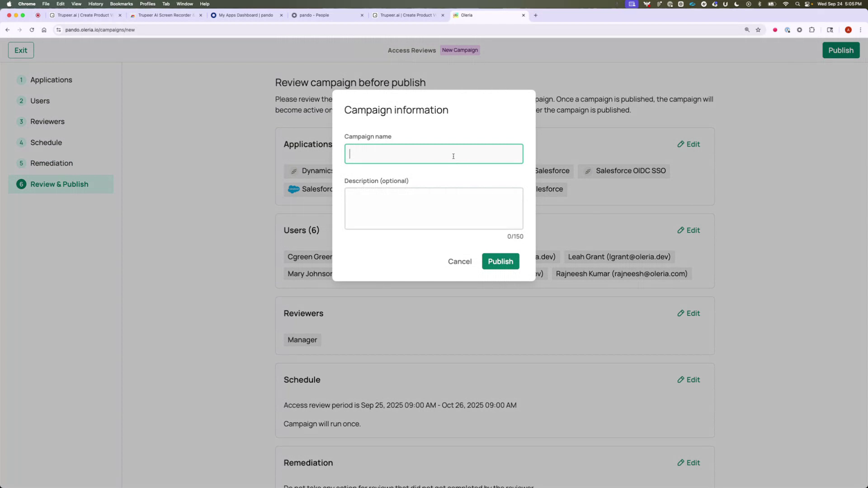Open the Bookmarks menu
Image resolution: width=868 pixels, height=488 pixels.
tap(121, 4)
